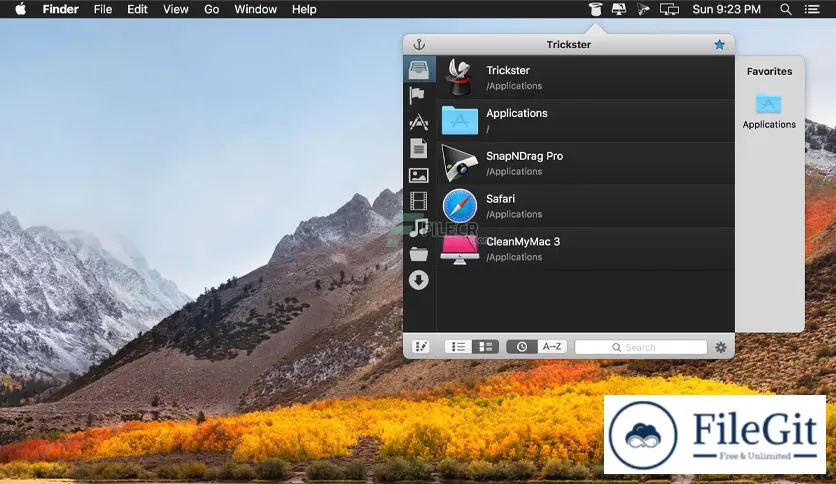The image size is (836, 484).
Task: Select the Downloads arrow filter icon
Action: pyautogui.click(x=419, y=280)
